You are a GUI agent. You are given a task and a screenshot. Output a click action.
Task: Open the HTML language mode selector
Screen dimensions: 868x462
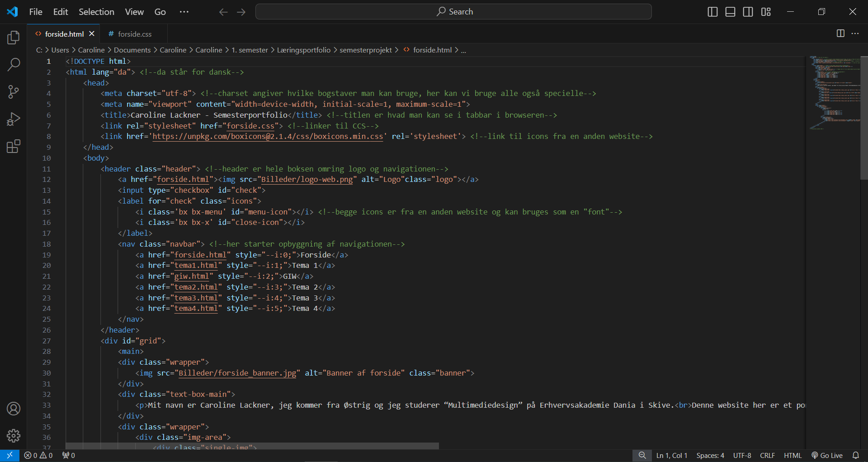792,455
